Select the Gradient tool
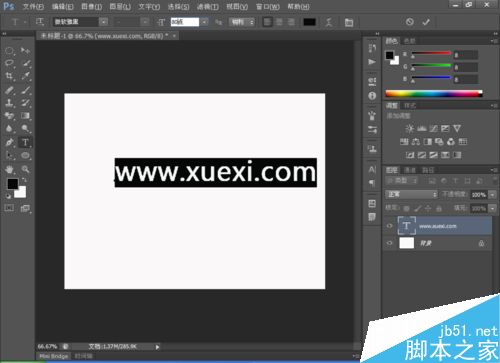 pos(25,116)
